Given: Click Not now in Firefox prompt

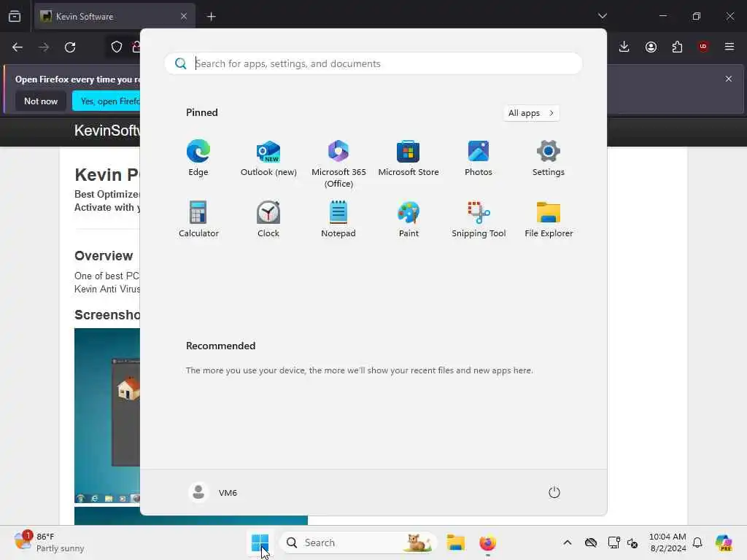Looking at the screenshot, I should pos(41,101).
